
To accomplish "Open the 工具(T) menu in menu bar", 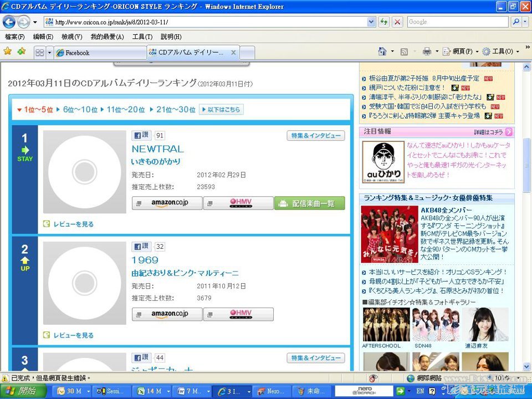I will pyautogui.click(x=142, y=37).
